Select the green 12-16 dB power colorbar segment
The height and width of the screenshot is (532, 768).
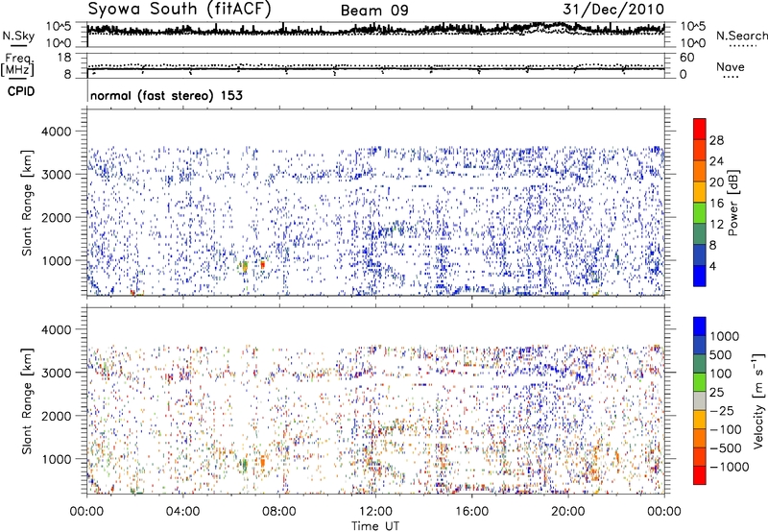(x=700, y=213)
